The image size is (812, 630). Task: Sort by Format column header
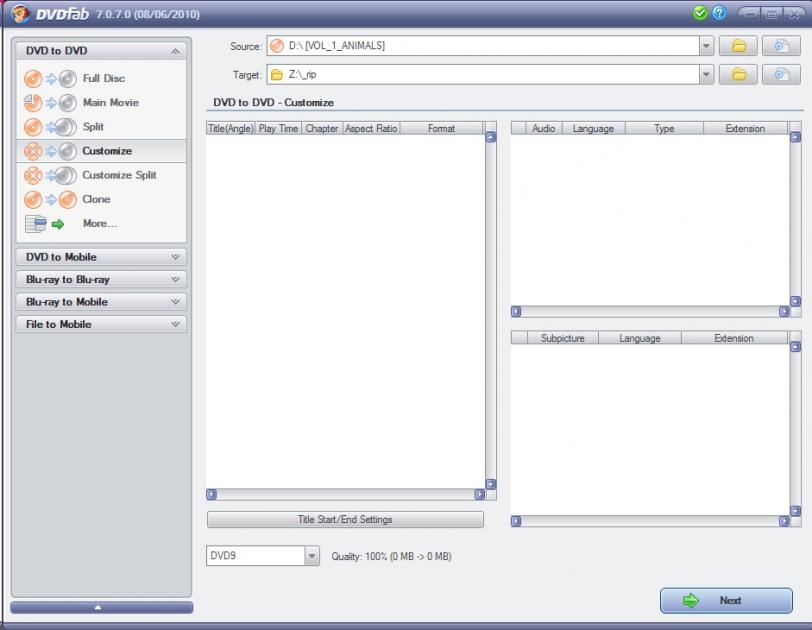click(441, 128)
